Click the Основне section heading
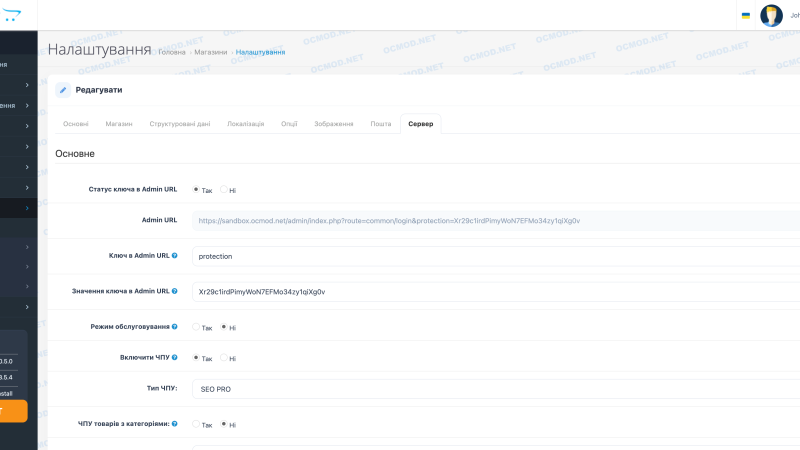Viewport: 800px width, 450px height. 75,154
